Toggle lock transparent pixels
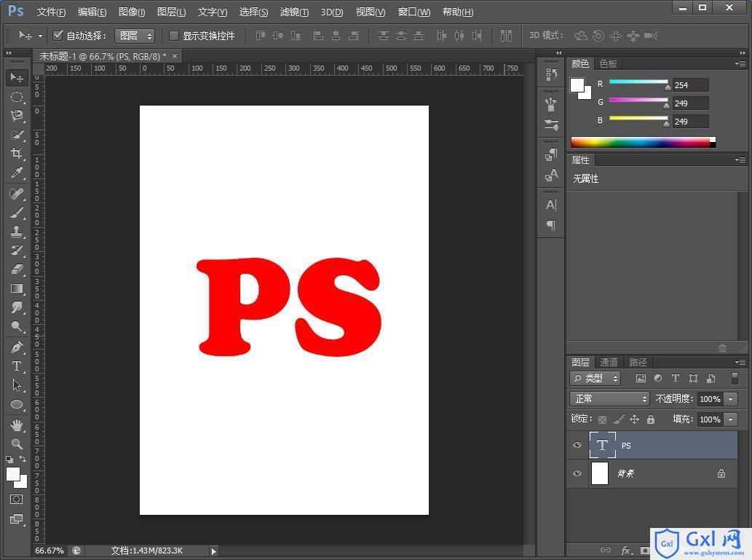 tap(602, 420)
